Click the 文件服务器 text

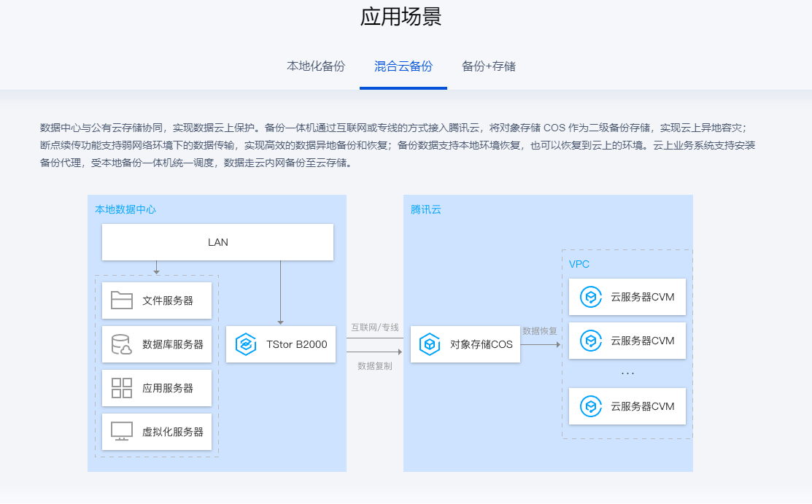pyautogui.click(x=168, y=301)
